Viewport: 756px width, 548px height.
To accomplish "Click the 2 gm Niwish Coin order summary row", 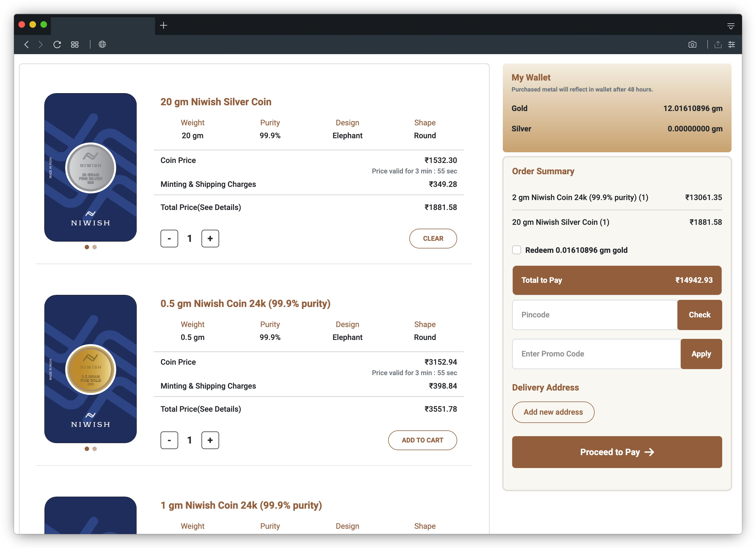I will [617, 198].
